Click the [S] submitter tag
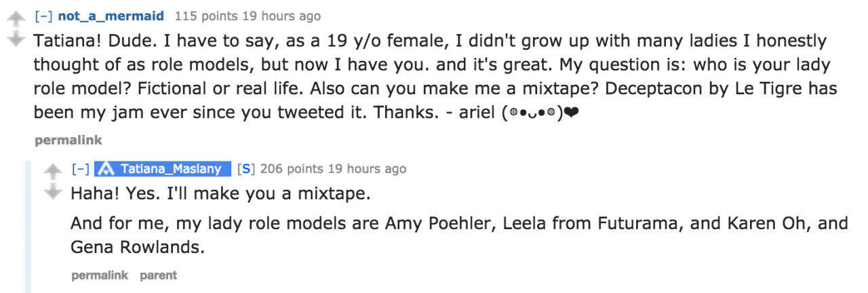868x293 pixels. pos(246,169)
